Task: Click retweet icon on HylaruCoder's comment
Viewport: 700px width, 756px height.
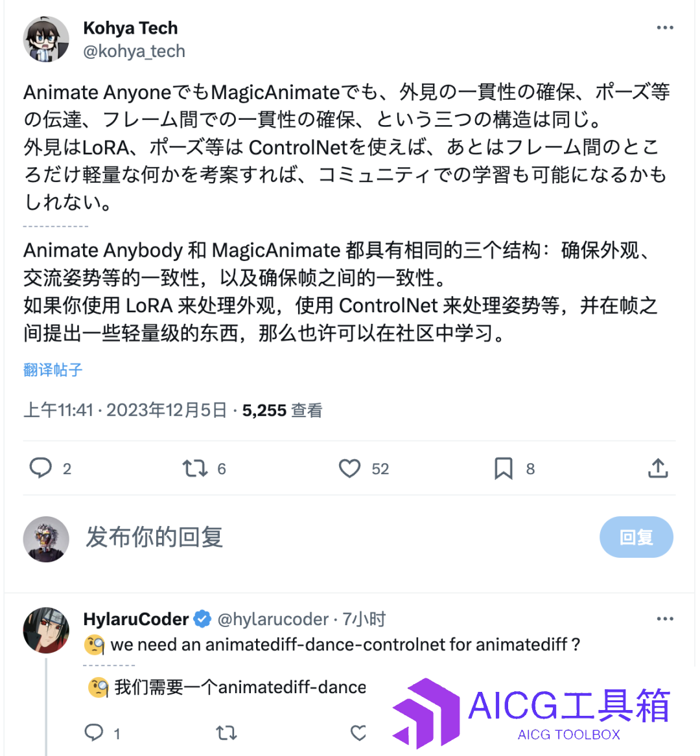Action: point(226,733)
